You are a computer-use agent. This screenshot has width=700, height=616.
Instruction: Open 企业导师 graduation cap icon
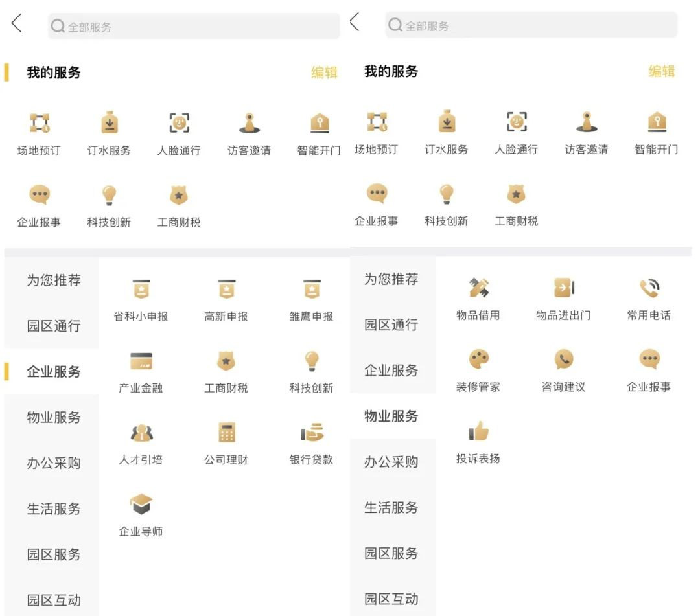[x=141, y=505]
